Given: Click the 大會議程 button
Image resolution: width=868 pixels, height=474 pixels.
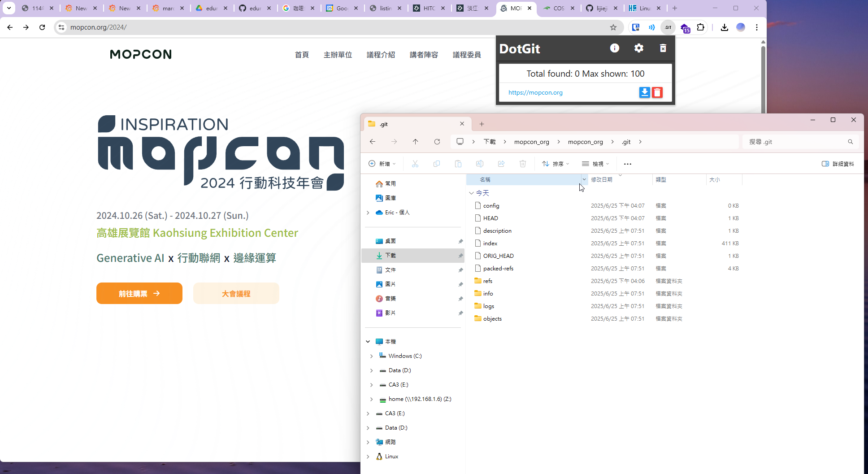Looking at the screenshot, I should [236, 293].
